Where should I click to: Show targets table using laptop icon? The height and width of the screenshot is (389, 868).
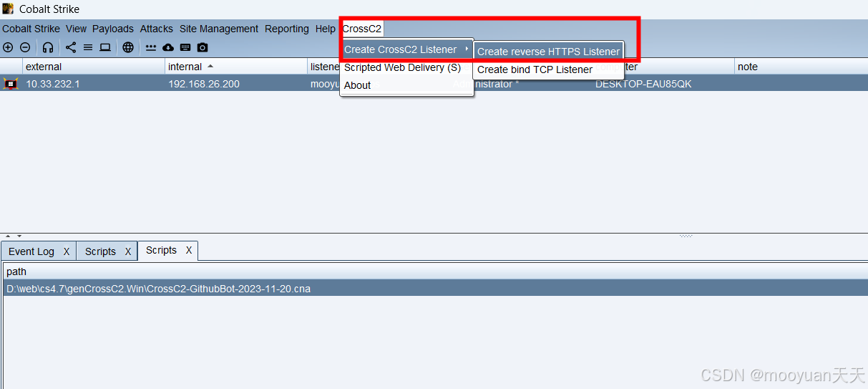[105, 47]
